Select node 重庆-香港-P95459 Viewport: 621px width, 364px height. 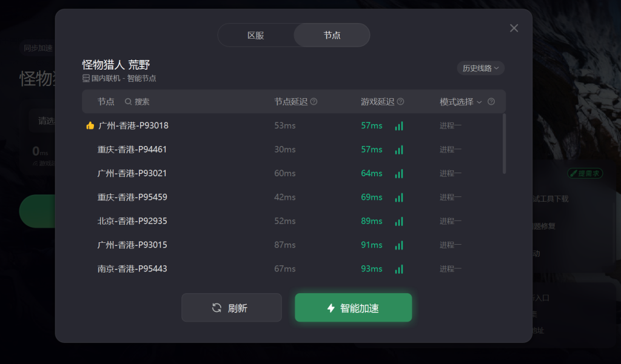pyautogui.click(x=292, y=197)
